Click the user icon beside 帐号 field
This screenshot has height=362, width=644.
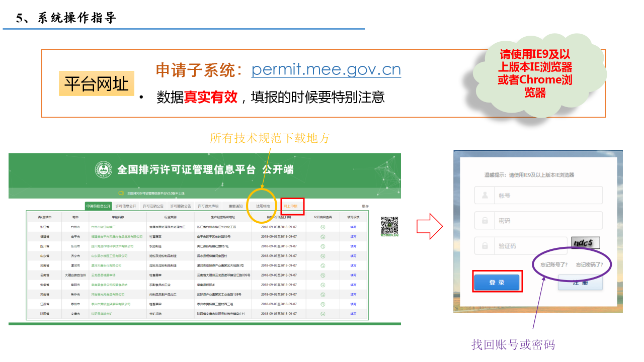[485, 195]
